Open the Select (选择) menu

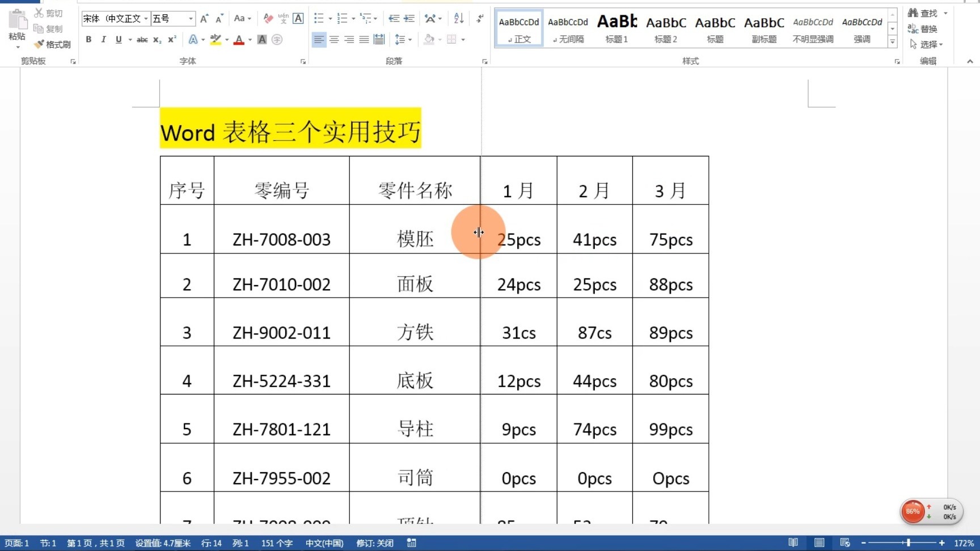point(926,44)
